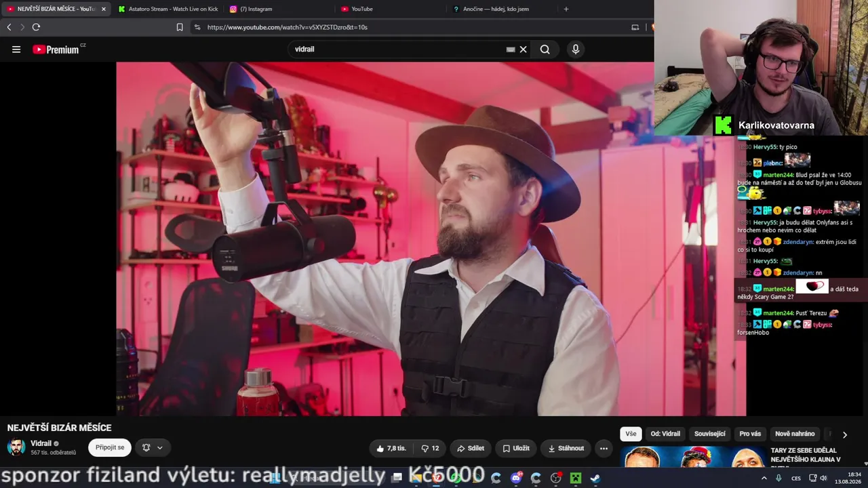Screen dimensions: 868x488
Task: Select the Nově nahráno filter chip
Action: (x=795, y=434)
